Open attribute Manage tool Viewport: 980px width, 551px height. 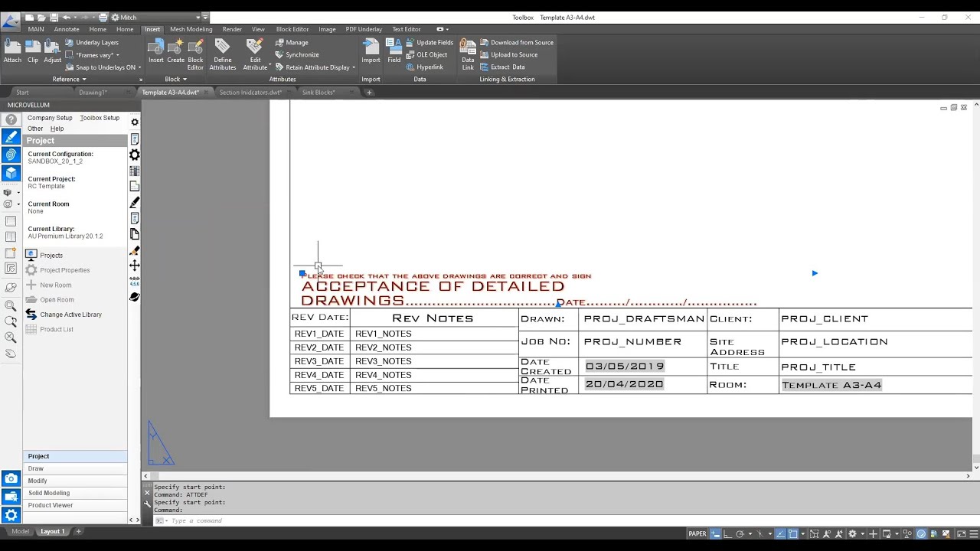pyautogui.click(x=292, y=42)
